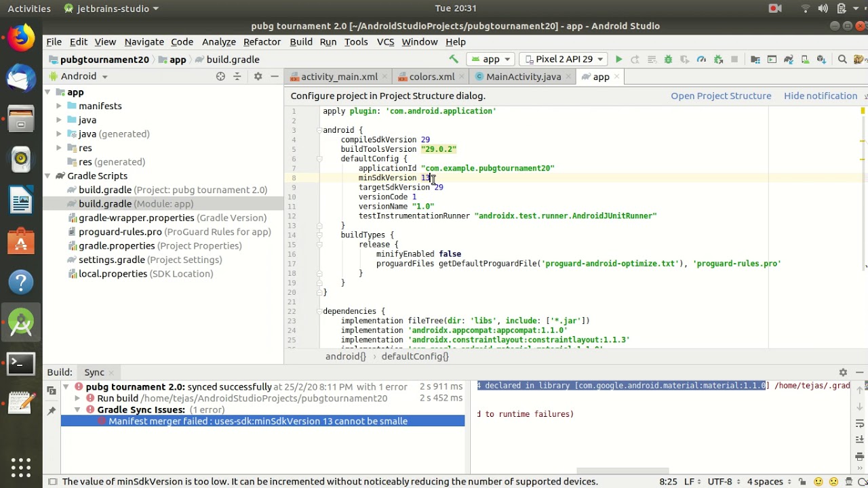Pin the Build tool window tab
868x488 pixels.
coord(51,411)
